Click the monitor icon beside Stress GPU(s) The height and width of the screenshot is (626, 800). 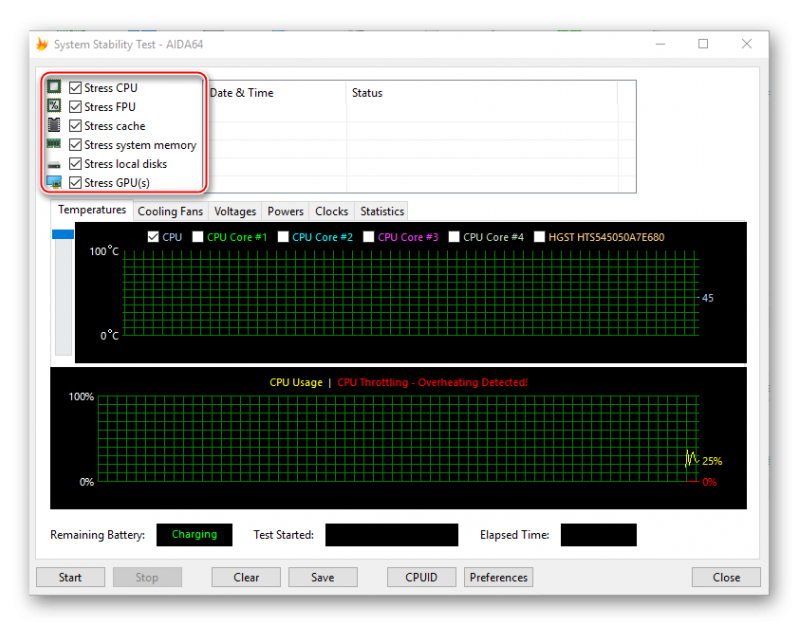pyautogui.click(x=54, y=182)
